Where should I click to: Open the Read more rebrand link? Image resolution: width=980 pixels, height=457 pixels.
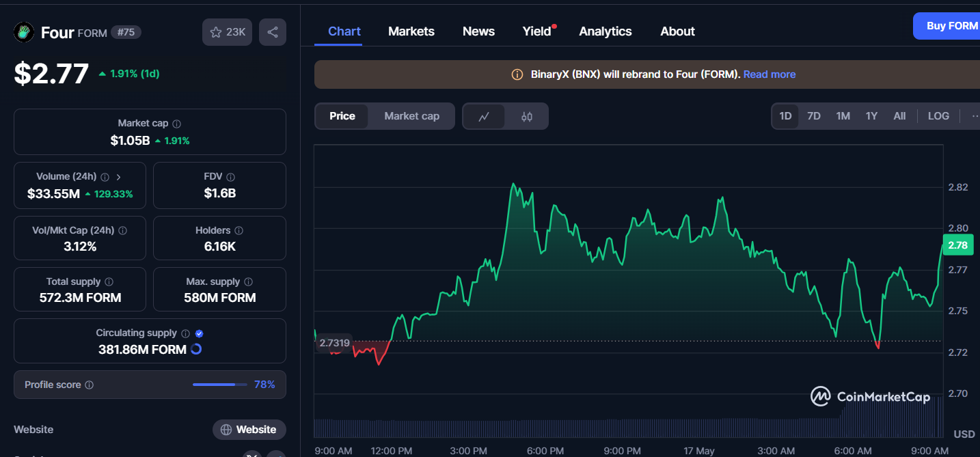click(769, 74)
